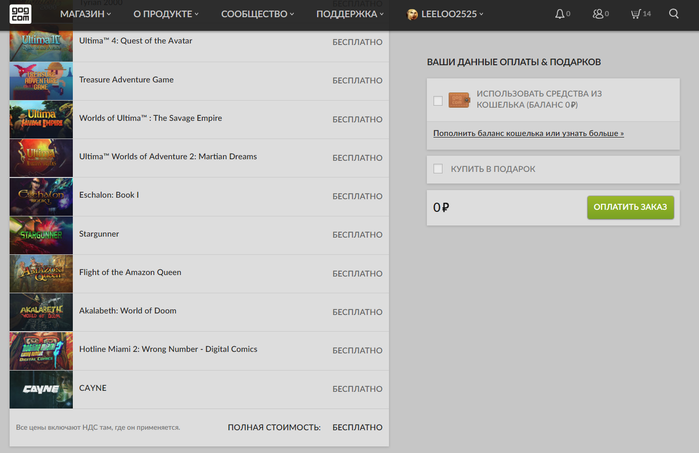This screenshot has height=453, width=699.
Task: Click the 'Flight of the Amazon Queen' title
Action: pos(130,272)
